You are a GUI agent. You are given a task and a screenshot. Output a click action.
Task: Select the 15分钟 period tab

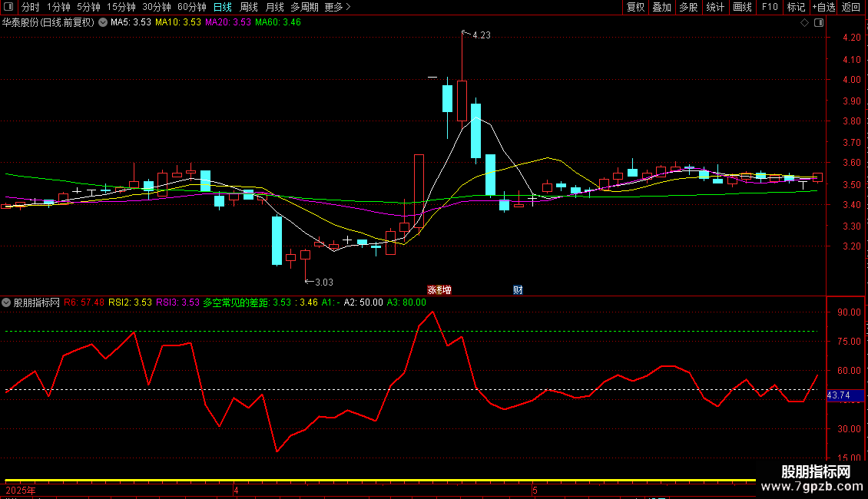coord(121,7)
